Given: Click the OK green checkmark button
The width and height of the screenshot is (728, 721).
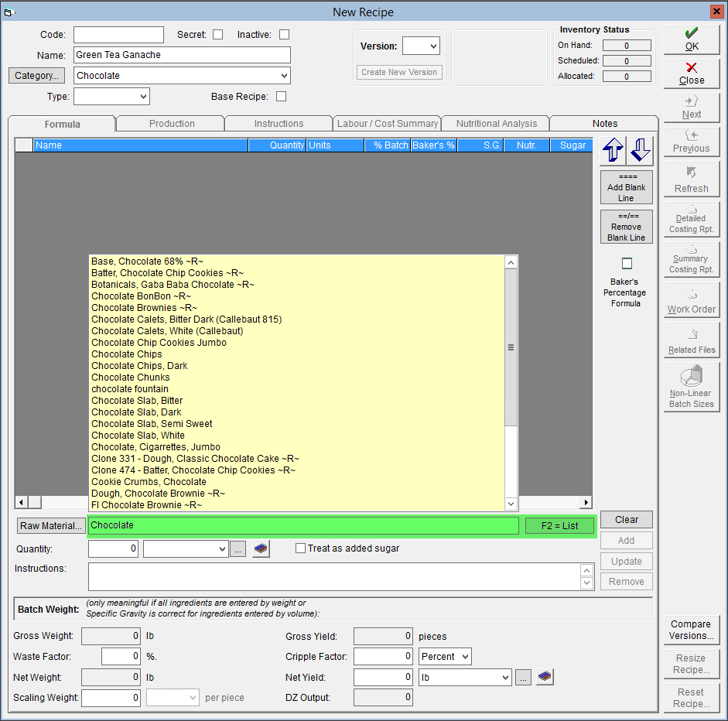Looking at the screenshot, I should [692, 39].
